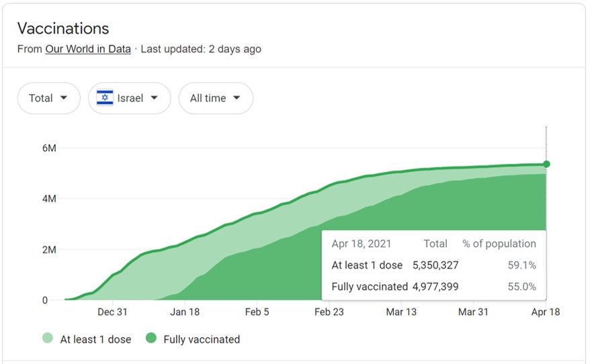Click the Dec 31 date on the x-axis
Screen dimensions: 590x364
[112, 312]
